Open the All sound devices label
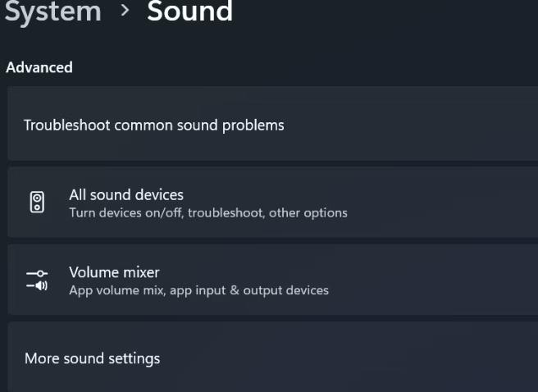Image resolution: width=538 pixels, height=392 pixels. [126, 195]
